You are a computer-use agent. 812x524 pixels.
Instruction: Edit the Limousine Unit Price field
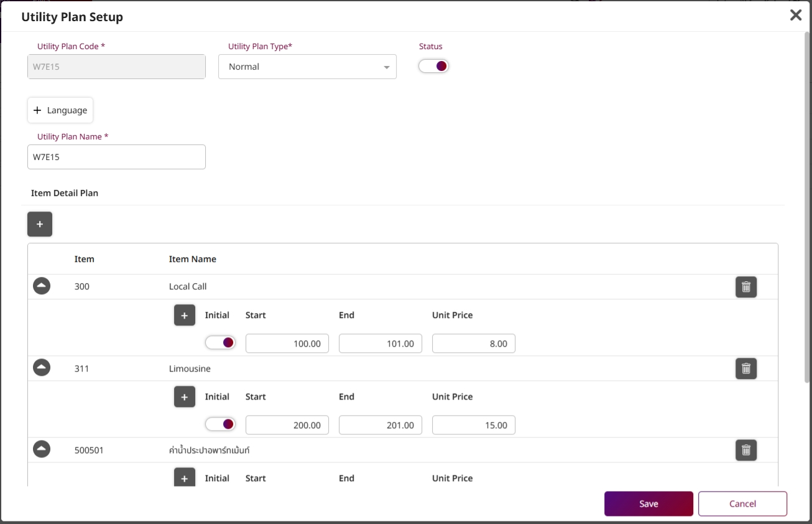click(x=473, y=425)
